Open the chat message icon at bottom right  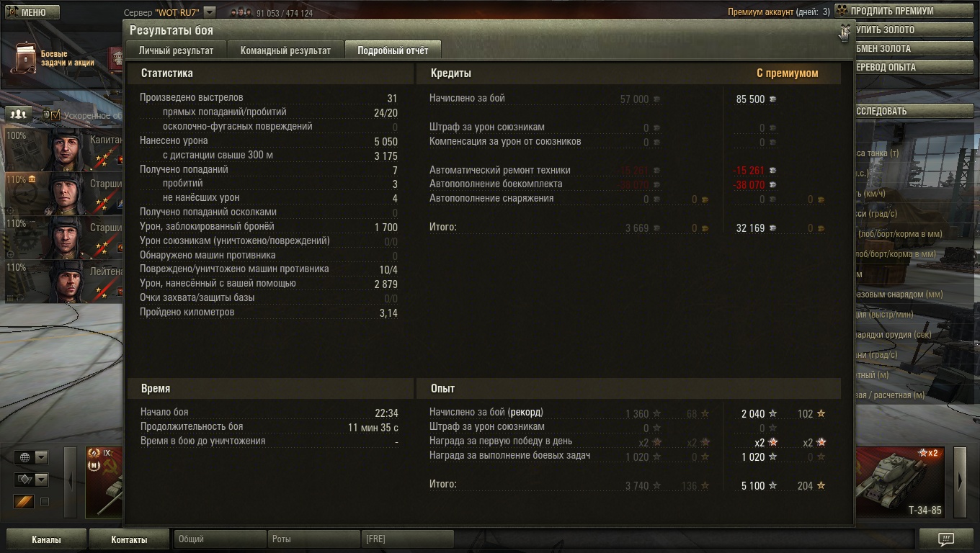(946, 539)
